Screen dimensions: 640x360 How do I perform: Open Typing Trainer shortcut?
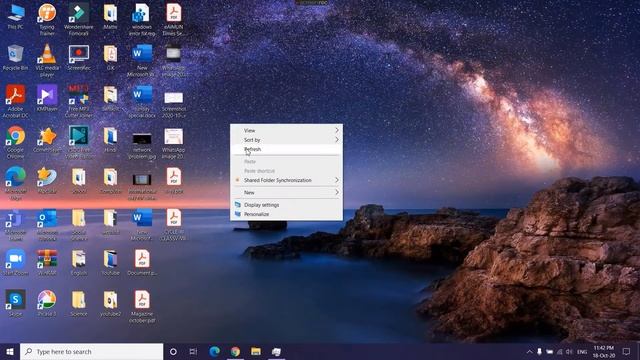coord(47,20)
